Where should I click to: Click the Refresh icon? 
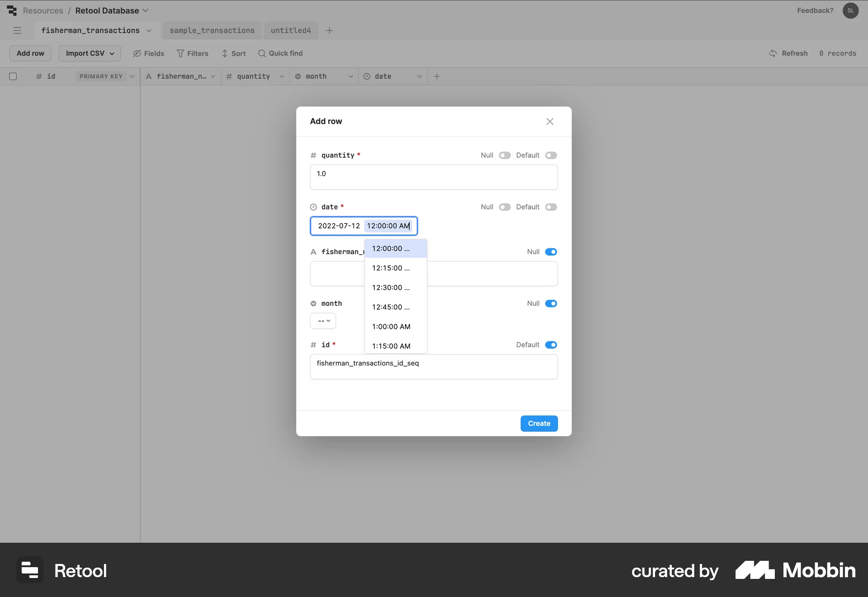pyautogui.click(x=773, y=53)
